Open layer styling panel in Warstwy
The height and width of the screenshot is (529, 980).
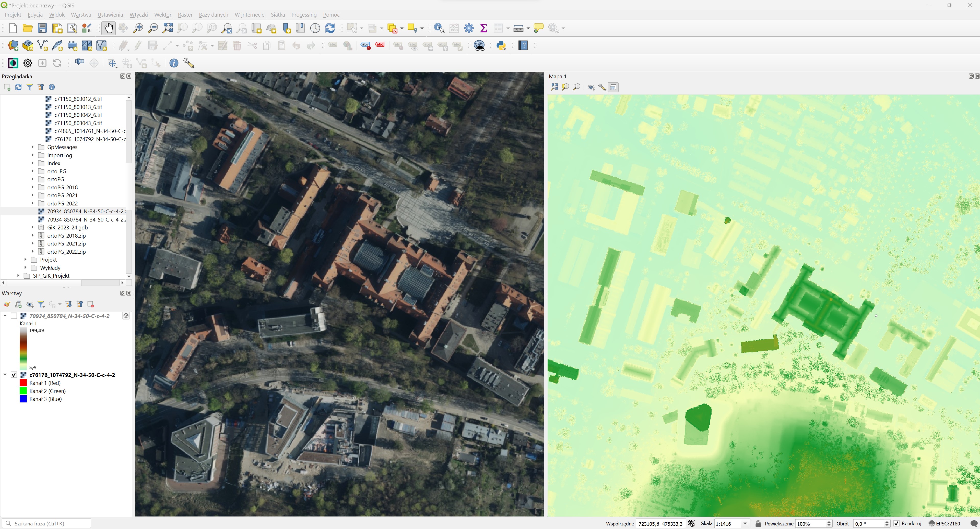[7, 304]
